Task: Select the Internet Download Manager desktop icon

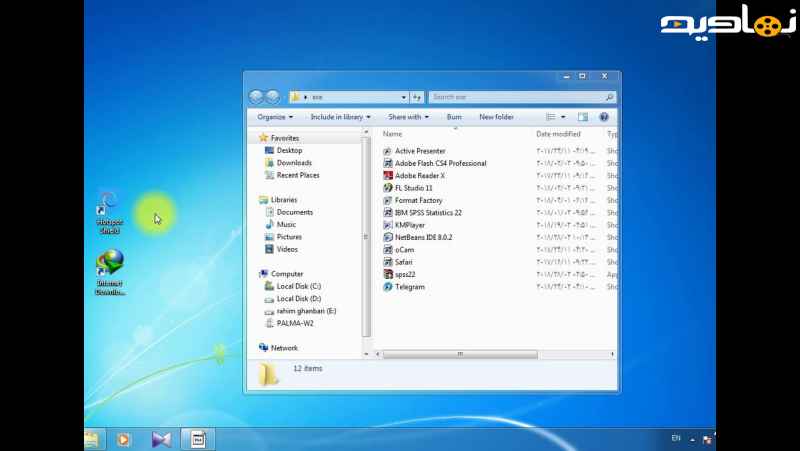Action: click(x=110, y=272)
